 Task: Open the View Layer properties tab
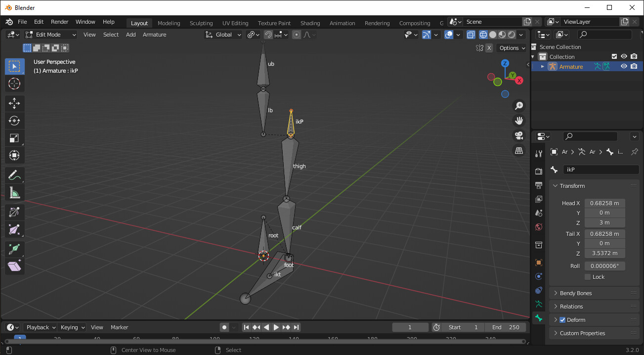539,199
